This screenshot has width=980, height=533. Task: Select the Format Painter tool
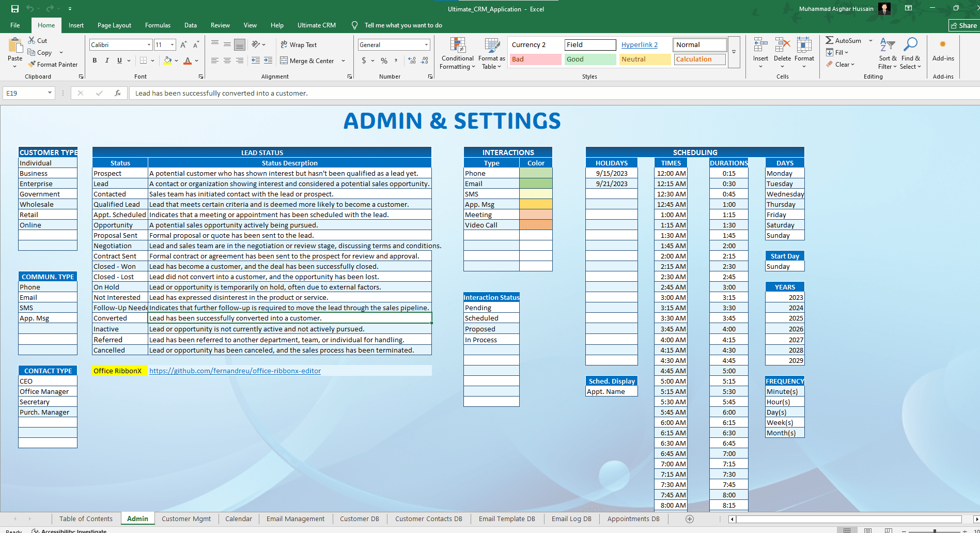pos(53,65)
